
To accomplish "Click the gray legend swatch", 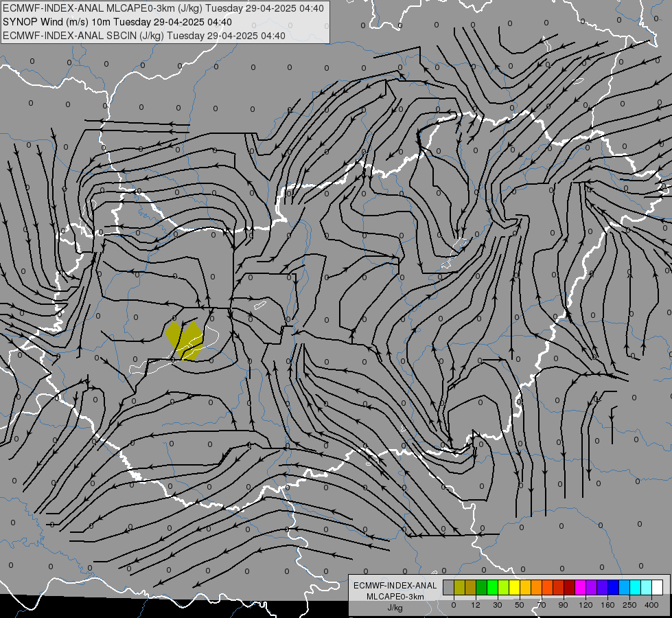I will point(449,587).
